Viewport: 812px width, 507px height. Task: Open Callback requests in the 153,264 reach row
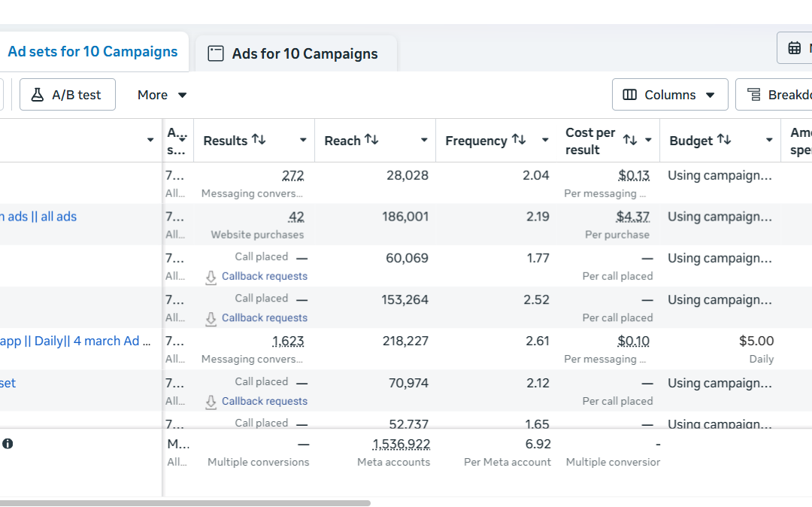[264, 317]
